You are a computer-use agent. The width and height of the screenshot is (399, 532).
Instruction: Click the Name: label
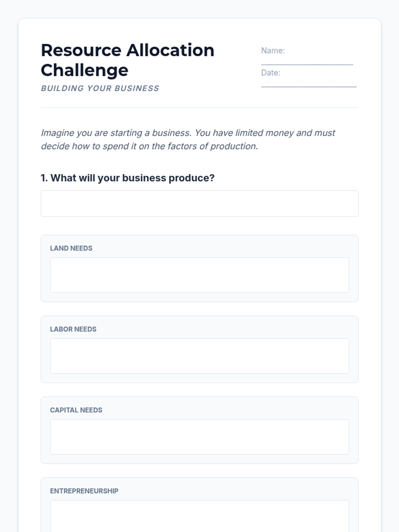[273, 51]
